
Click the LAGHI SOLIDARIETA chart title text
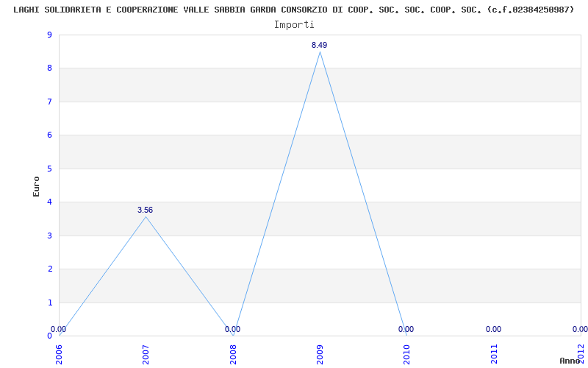pos(293,10)
